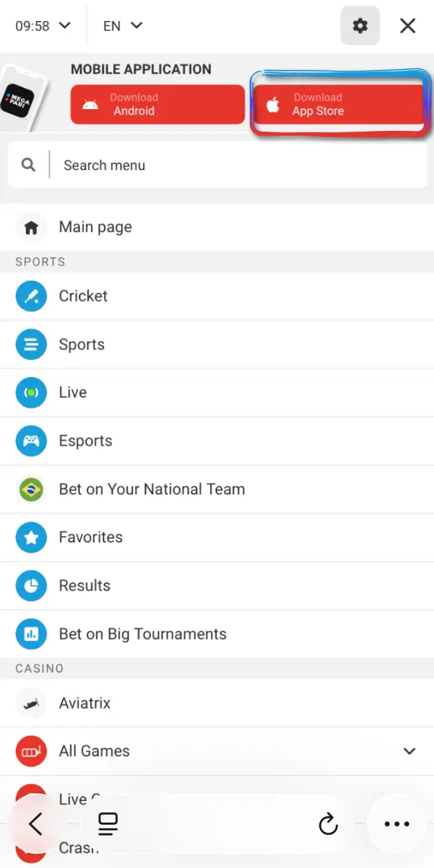Go to Main page menu item
Image resolution: width=434 pixels, height=868 pixels.
(217, 227)
